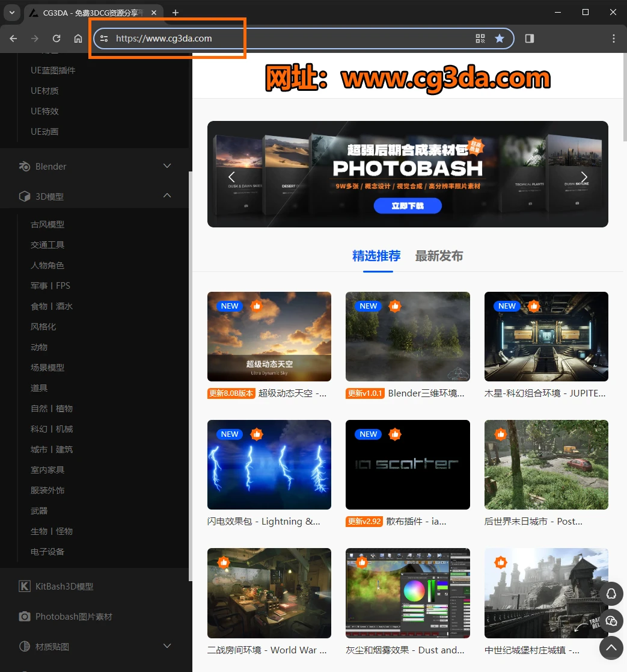This screenshot has width=627, height=672.
Task: Go back using the browser back arrow
Action: click(x=13, y=39)
